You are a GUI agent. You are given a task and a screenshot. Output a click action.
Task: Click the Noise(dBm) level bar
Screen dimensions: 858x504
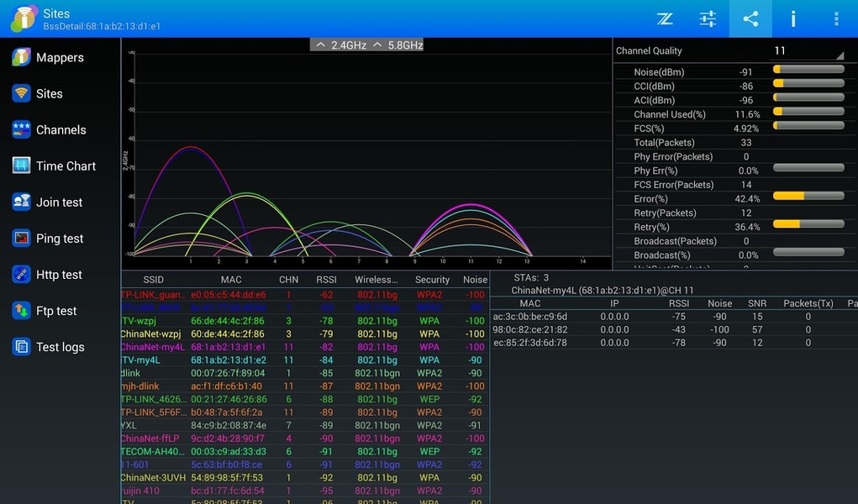pyautogui.click(x=808, y=69)
